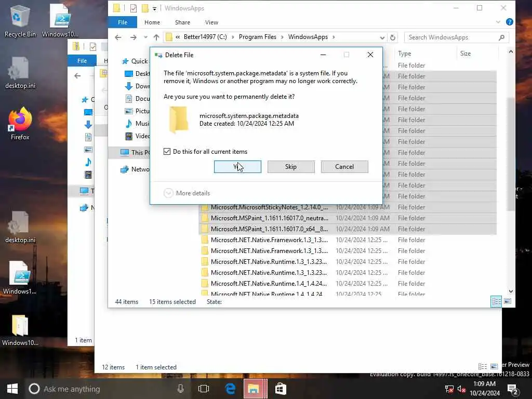Open Task View on taskbar
Viewport: 532px width, 399px height.
(x=203, y=389)
